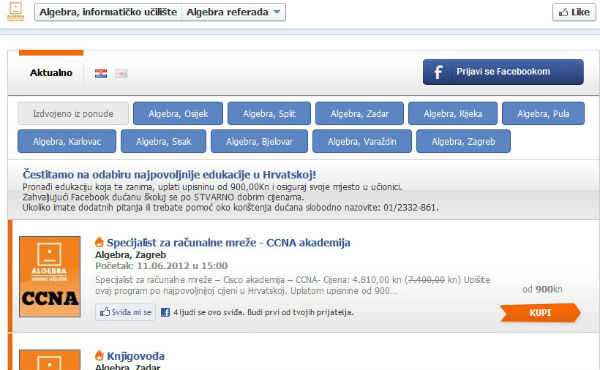Switch to the Aktualno tab
The image size is (600, 370).
coord(51,73)
